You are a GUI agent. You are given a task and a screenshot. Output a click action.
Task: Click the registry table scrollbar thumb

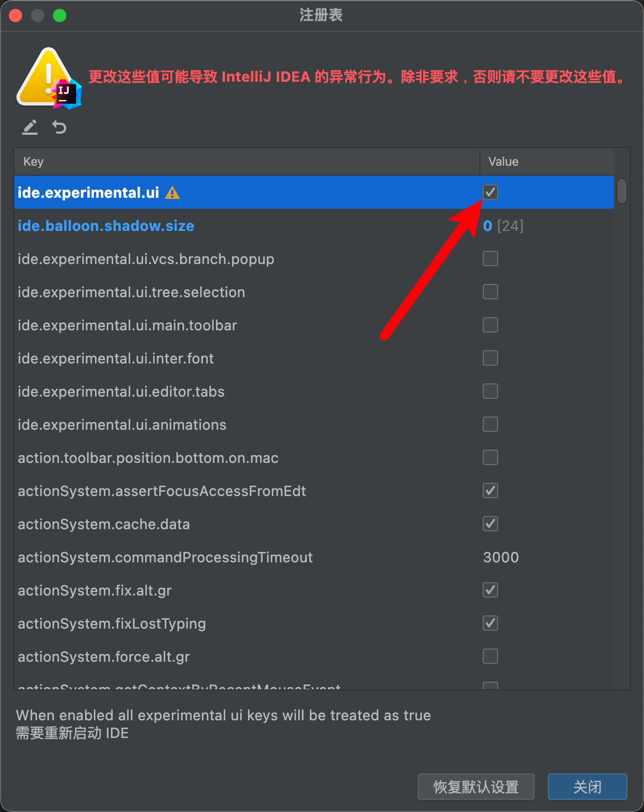point(622,191)
